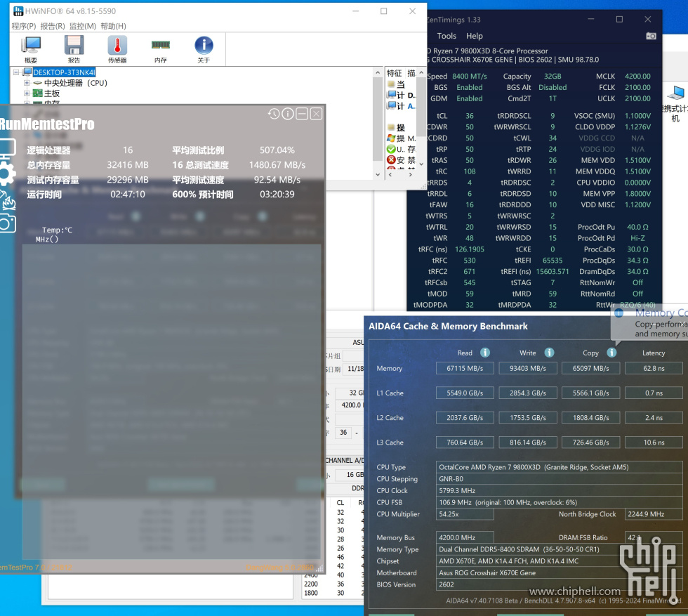The height and width of the screenshot is (616, 688).
Task: Click the HWiNFO tree pane scroll-down arrow
Action: pos(378,174)
